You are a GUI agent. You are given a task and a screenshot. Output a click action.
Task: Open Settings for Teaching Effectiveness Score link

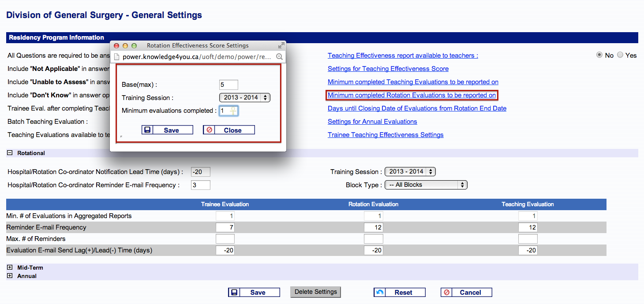click(x=388, y=69)
